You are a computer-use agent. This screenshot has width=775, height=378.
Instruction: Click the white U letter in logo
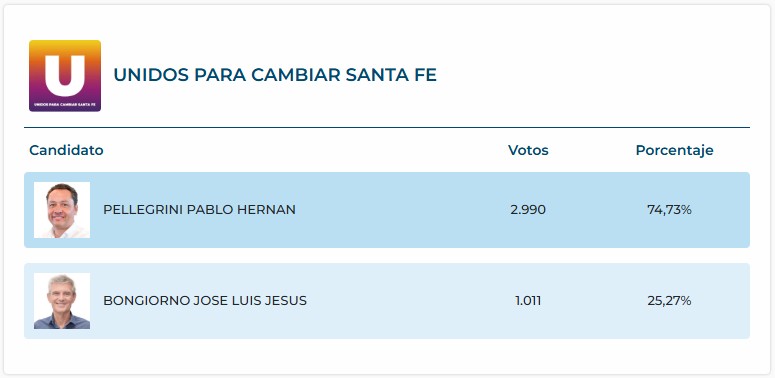point(65,75)
